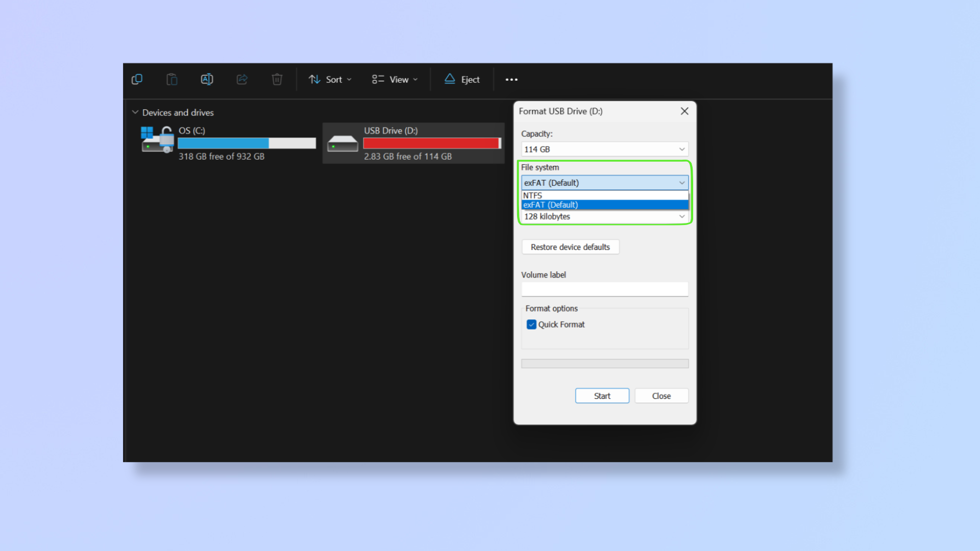
Task: Toggle the Quick Format option off
Action: pos(531,324)
